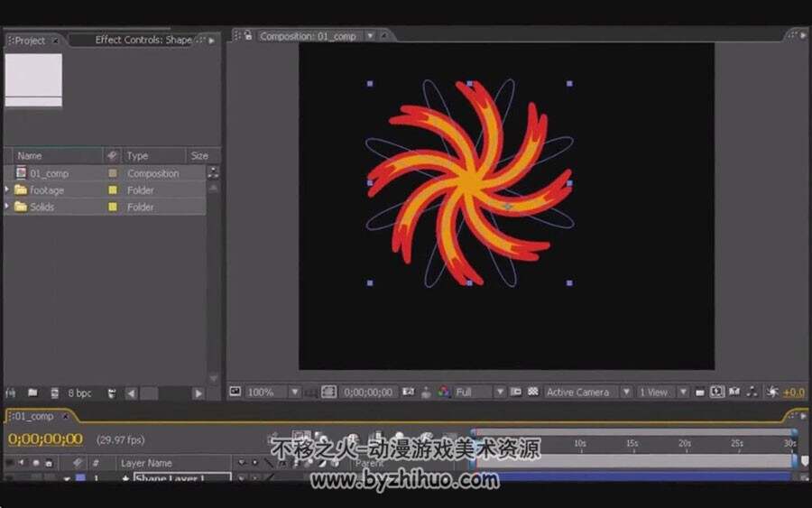Click the Layer Name column header

coord(146,463)
